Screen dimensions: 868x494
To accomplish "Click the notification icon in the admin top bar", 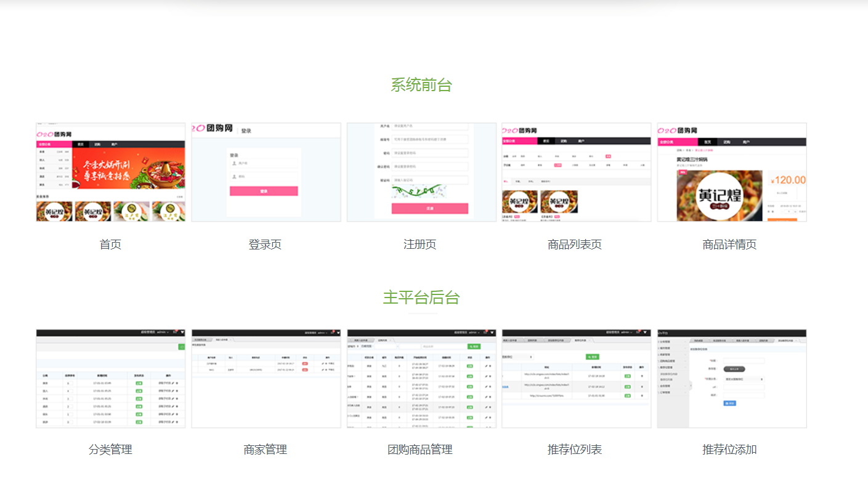I will (175, 332).
